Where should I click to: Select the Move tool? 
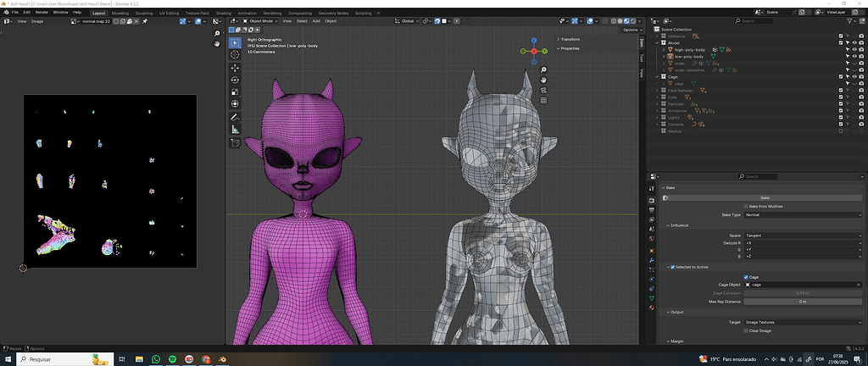[x=235, y=68]
